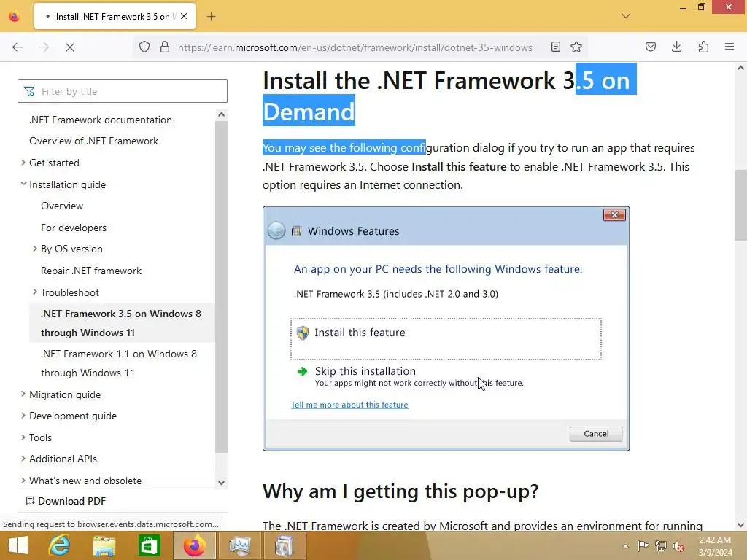Show hidden system tray icons
This screenshot has height=560, width=747.
[625, 546]
